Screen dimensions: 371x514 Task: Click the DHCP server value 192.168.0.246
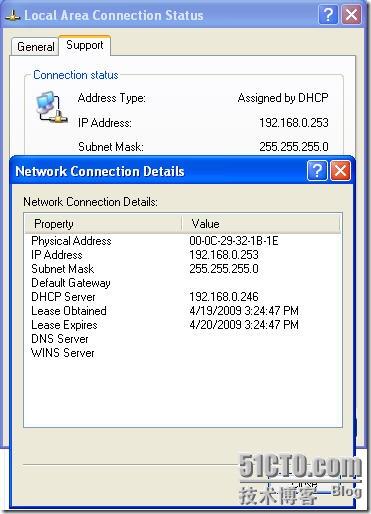coord(224,297)
